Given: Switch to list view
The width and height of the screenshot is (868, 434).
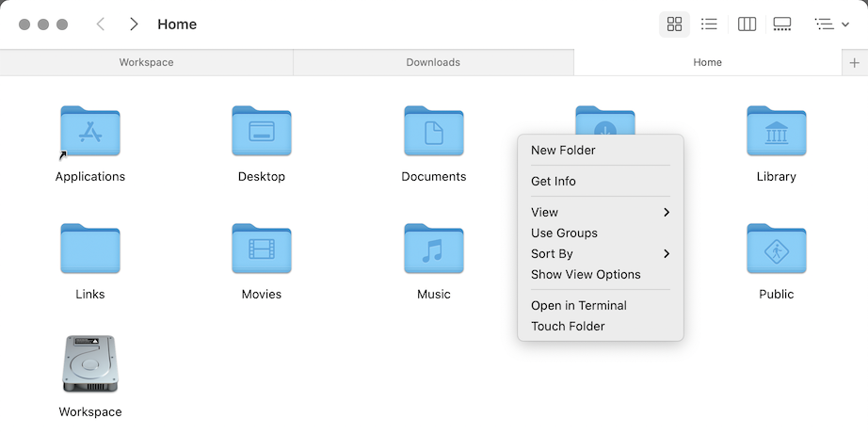Looking at the screenshot, I should pyautogui.click(x=710, y=24).
